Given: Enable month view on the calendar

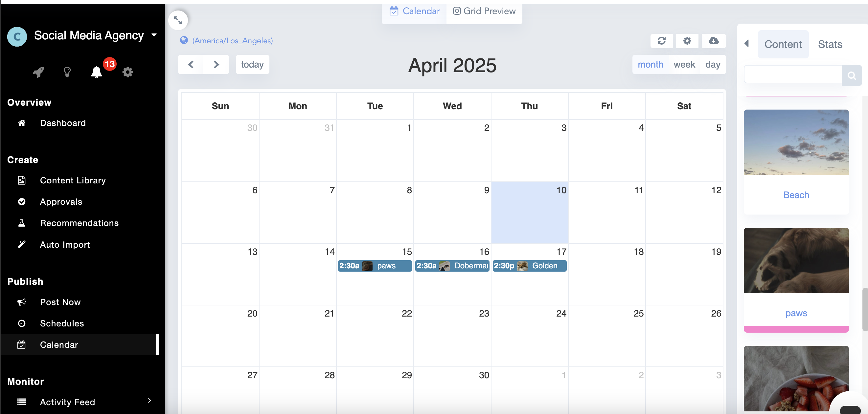Looking at the screenshot, I should pyautogui.click(x=650, y=64).
